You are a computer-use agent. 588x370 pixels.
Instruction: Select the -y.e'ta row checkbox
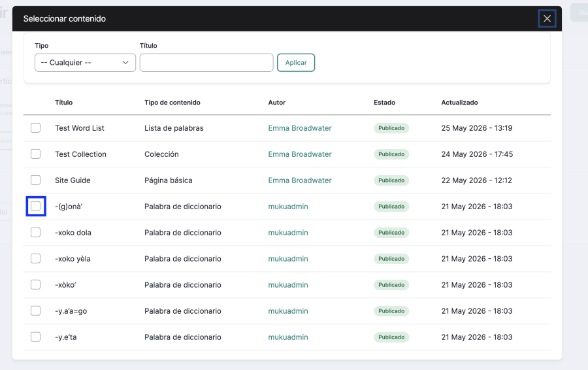tap(36, 337)
